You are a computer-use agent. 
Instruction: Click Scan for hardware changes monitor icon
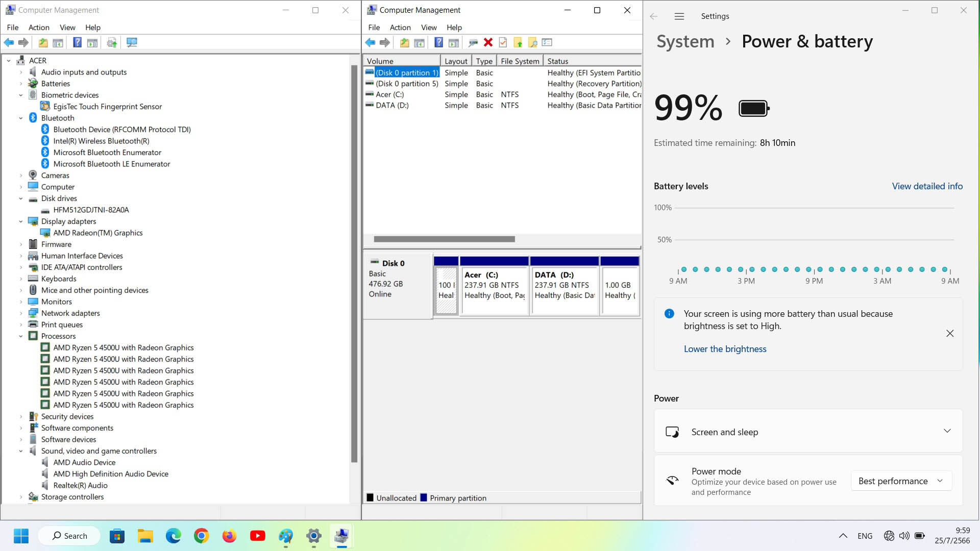(x=132, y=43)
